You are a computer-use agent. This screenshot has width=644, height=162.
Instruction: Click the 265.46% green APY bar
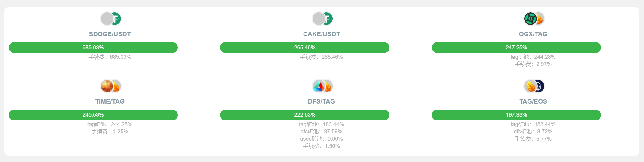pyautogui.click(x=305, y=48)
